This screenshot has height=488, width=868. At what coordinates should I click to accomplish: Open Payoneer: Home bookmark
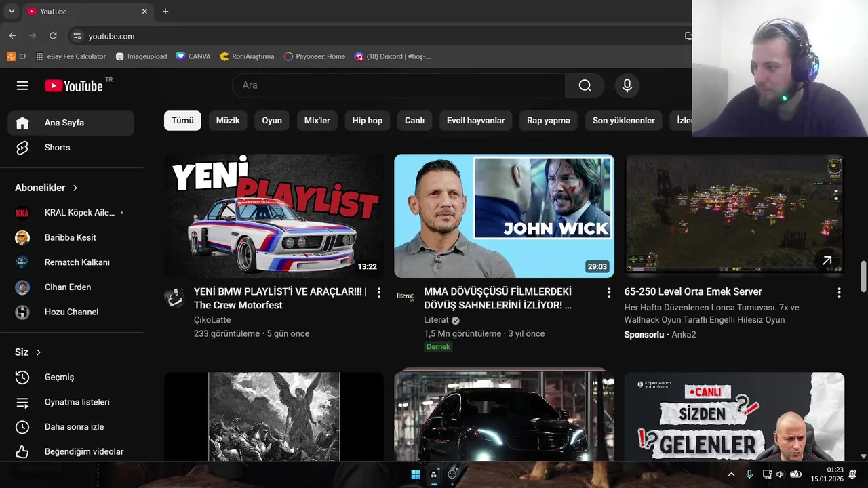click(x=315, y=56)
